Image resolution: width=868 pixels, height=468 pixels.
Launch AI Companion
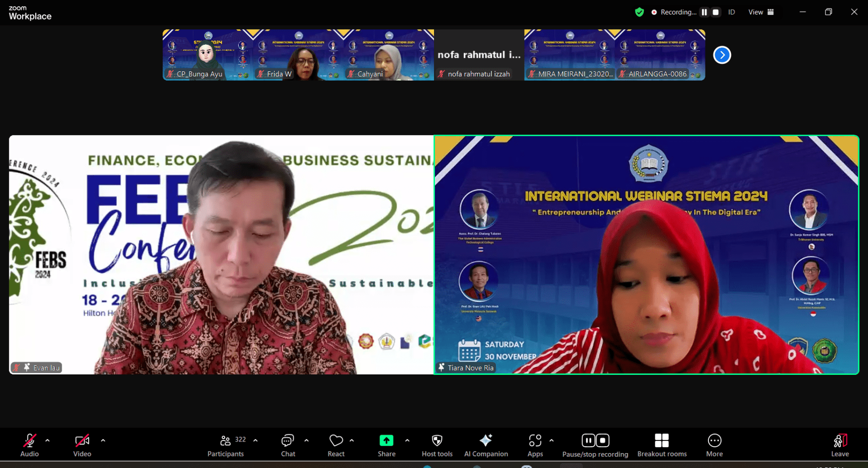click(486, 440)
